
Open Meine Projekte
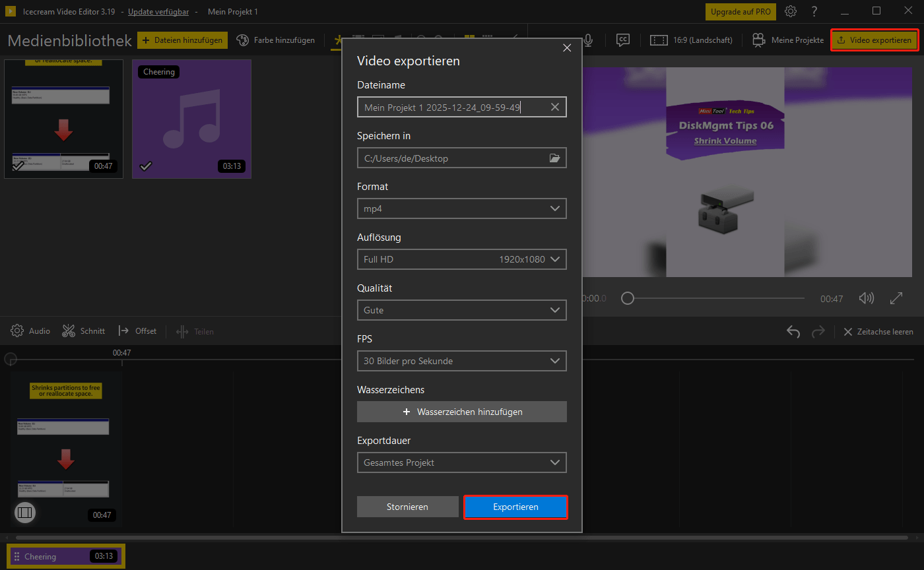click(787, 40)
